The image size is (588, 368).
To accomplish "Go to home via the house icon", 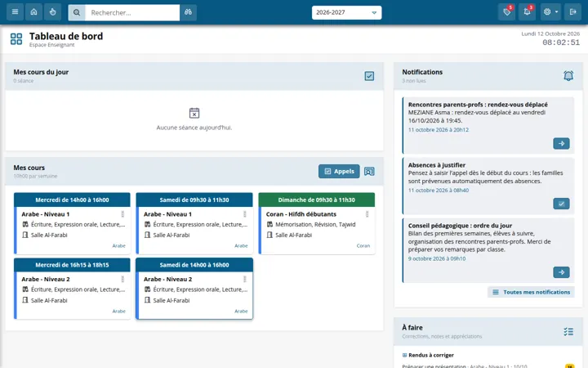I will pyautogui.click(x=33, y=12).
